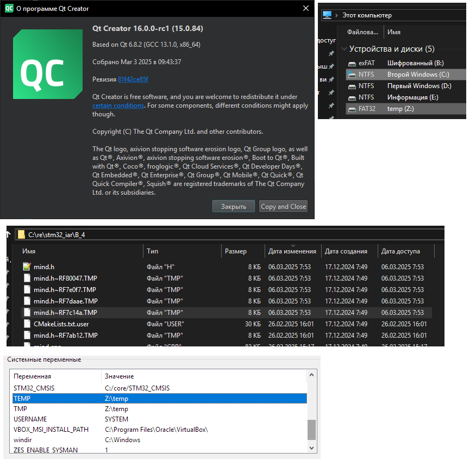Click the Закрыть button

click(x=234, y=206)
